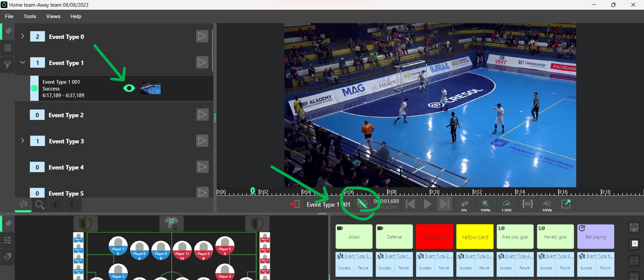Start the Ball playing timer
The width and height of the screenshot is (644, 280).
[596, 236]
